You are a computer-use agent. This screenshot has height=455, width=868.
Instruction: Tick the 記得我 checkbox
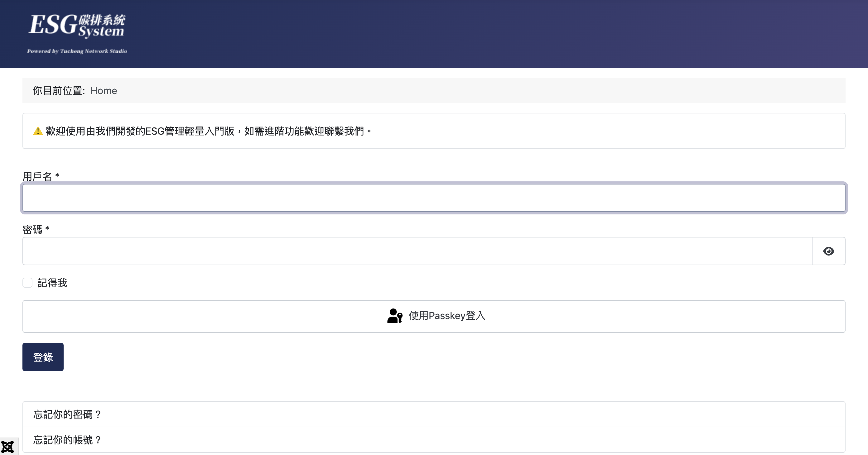[x=27, y=283]
